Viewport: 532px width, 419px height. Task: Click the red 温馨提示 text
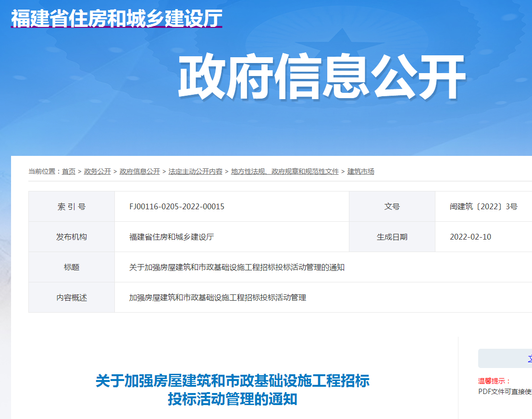[495, 381]
